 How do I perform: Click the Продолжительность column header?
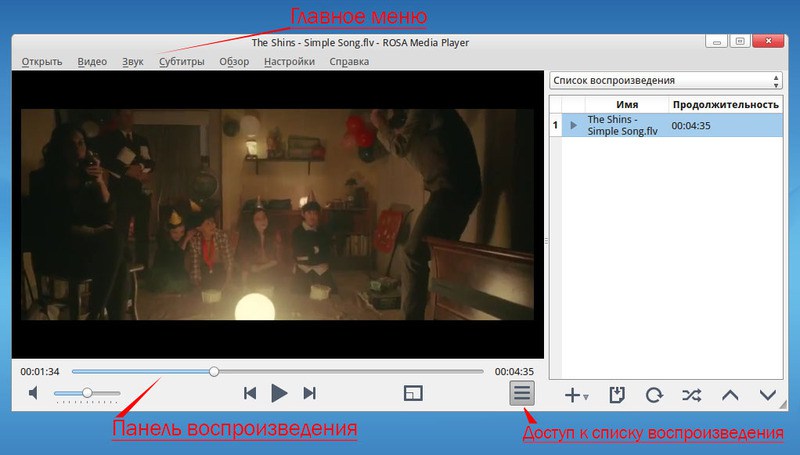tap(726, 105)
